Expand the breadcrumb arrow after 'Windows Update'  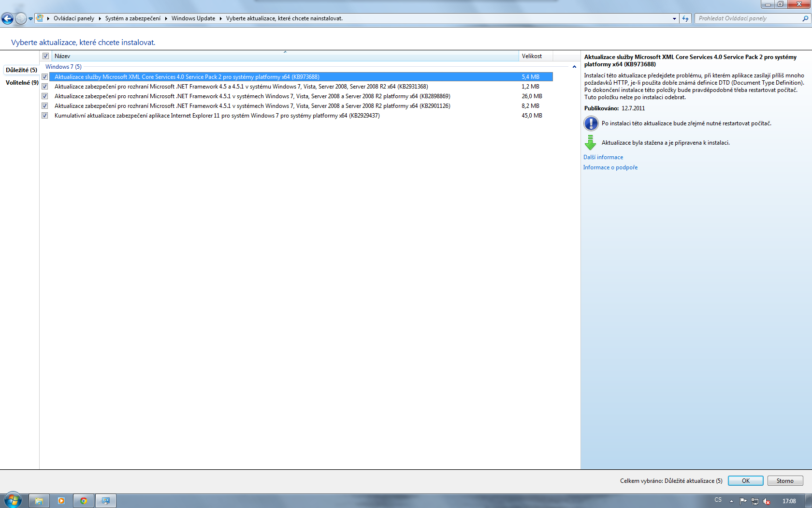(x=220, y=18)
